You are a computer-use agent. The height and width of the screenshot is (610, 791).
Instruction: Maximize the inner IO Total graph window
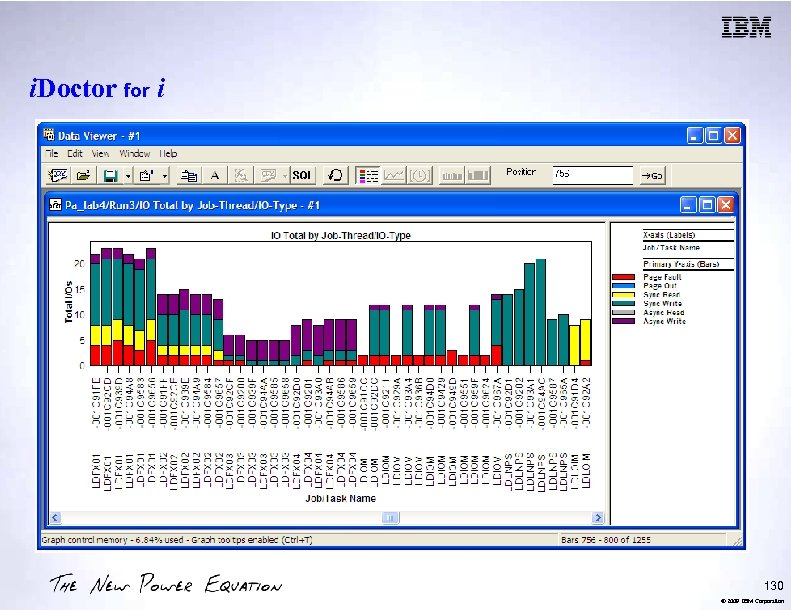(x=707, y=205)
